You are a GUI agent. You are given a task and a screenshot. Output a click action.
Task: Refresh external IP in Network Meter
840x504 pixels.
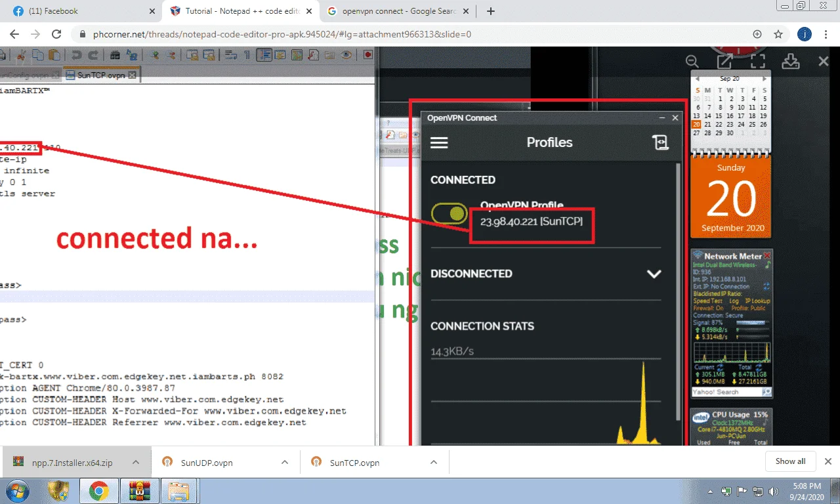pos(767,286)
